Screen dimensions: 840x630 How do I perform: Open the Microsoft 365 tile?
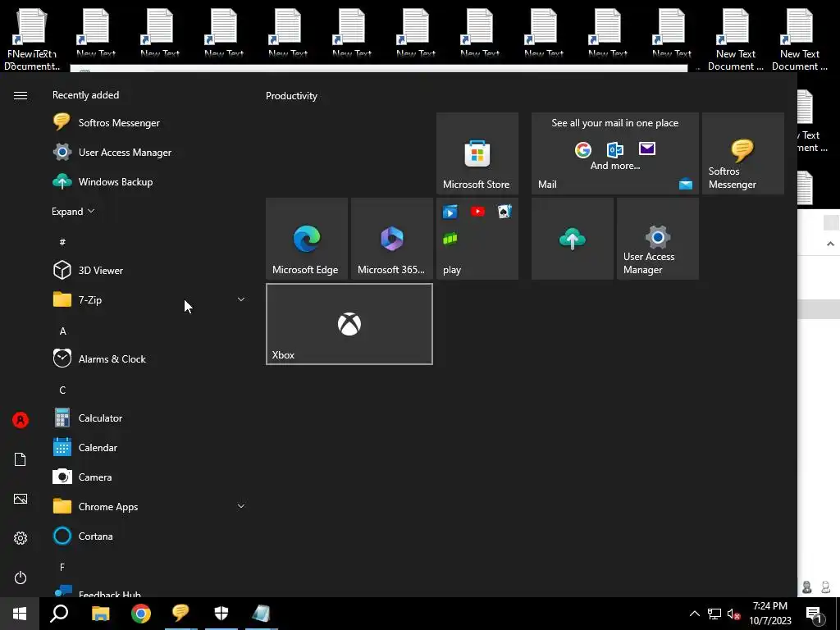tap(392, 239)
